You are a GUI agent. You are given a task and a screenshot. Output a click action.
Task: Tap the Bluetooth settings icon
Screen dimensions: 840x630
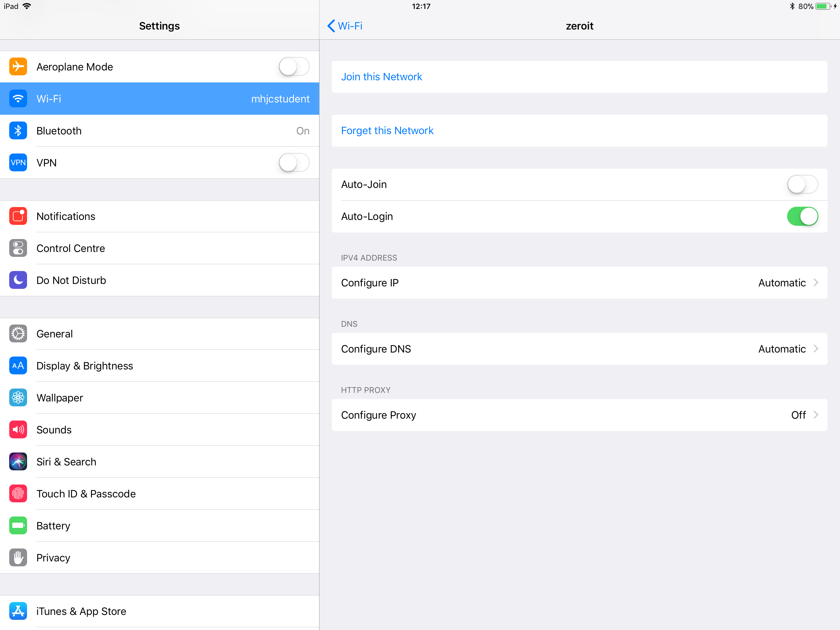(18, 131)
